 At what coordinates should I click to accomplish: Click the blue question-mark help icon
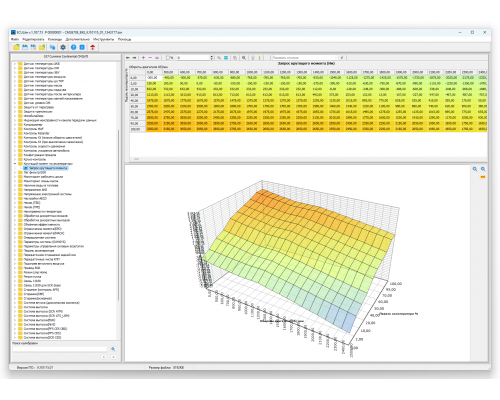coord(74,47)
